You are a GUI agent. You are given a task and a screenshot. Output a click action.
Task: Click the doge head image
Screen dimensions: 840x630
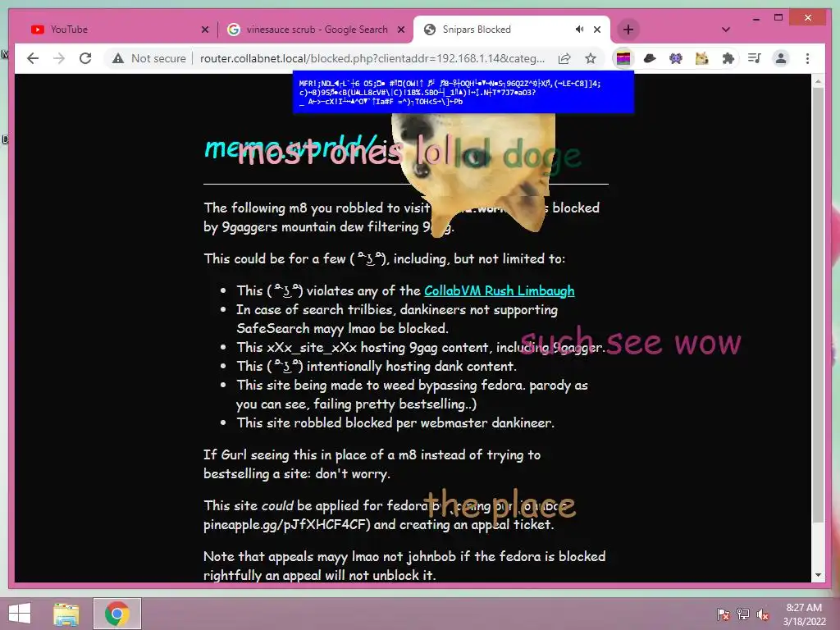pos(474,172)
